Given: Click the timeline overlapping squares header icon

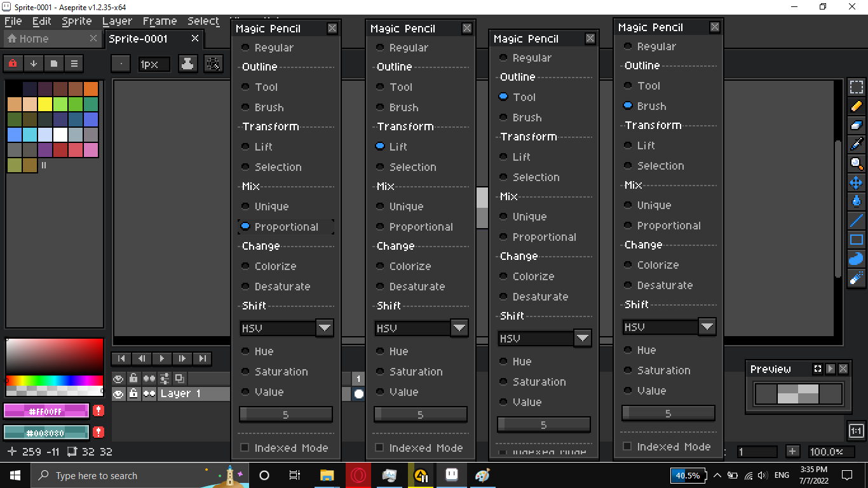Looking at the screenshot, I should coord(180,378).
